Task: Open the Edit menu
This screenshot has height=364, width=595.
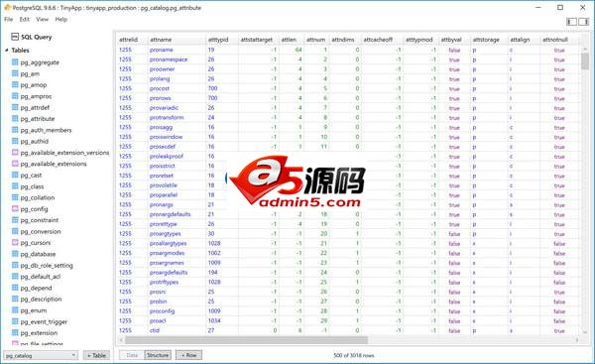Action: (x=24, y=19)
